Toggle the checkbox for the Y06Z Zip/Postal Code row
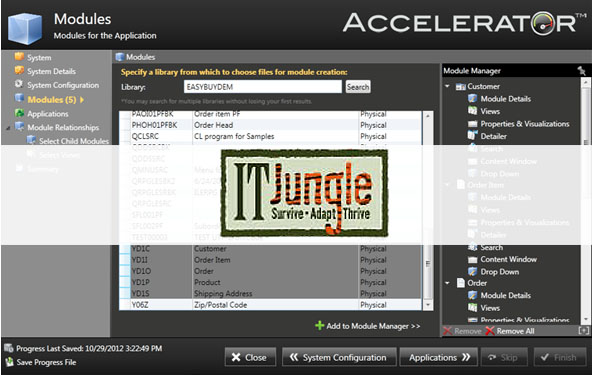Viewport: 593px width, 375px height. click(125, 305)
